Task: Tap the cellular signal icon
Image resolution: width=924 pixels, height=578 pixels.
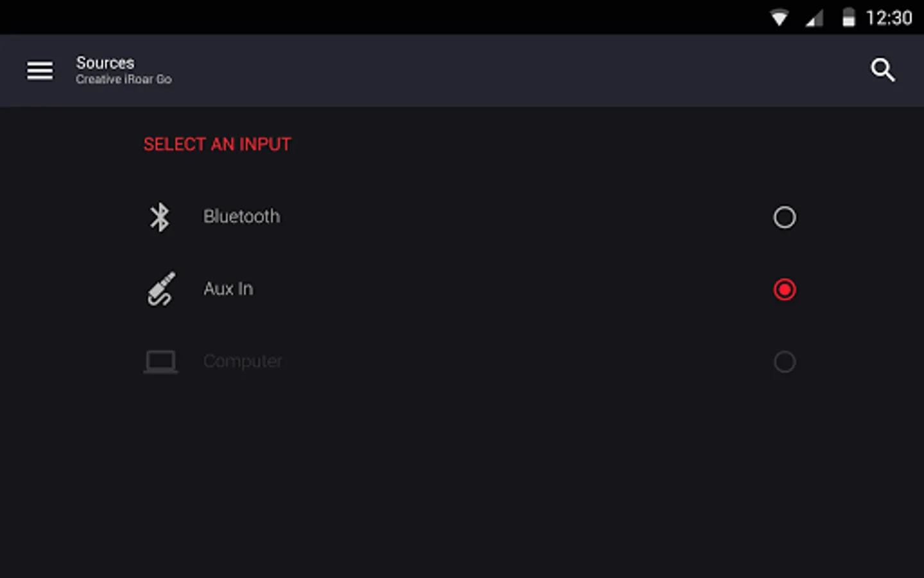Action: [814, 19]
